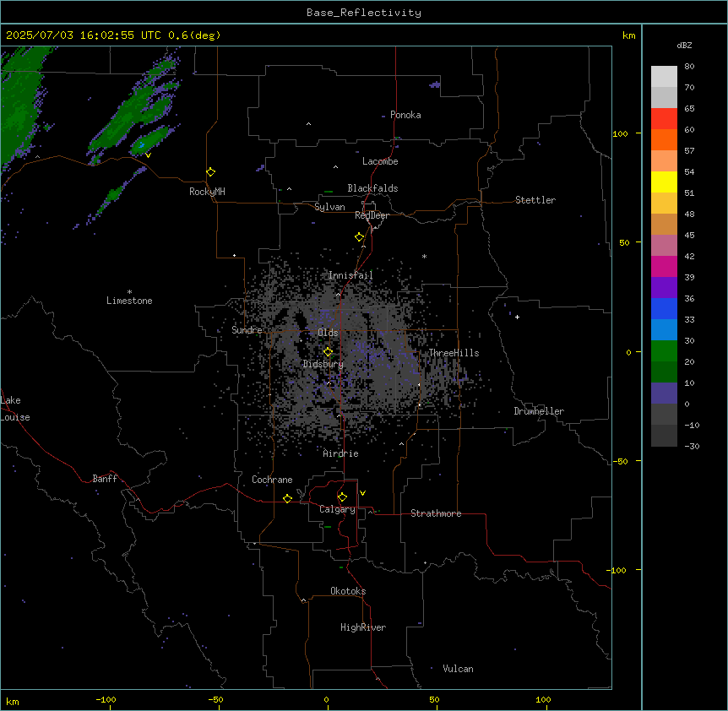Pick the magenta 42-39 dBZ legend swatch
The image size is (728, 711).
pos(664,266)
